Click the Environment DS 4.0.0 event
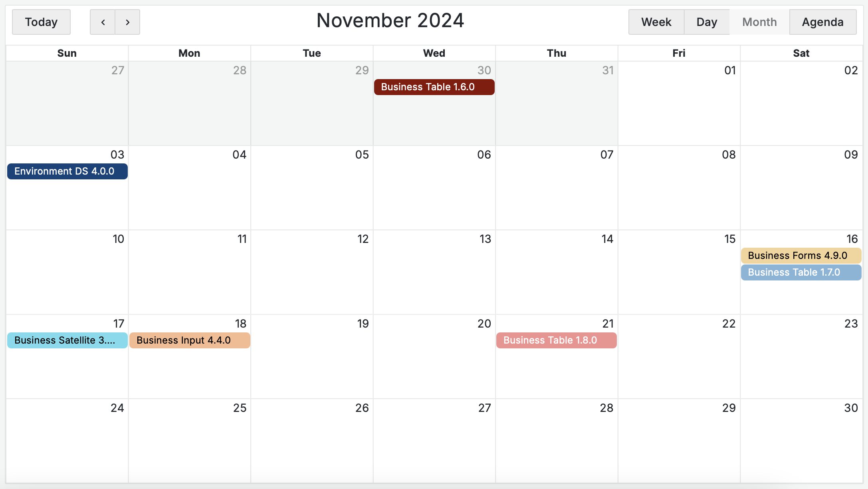 67,172
